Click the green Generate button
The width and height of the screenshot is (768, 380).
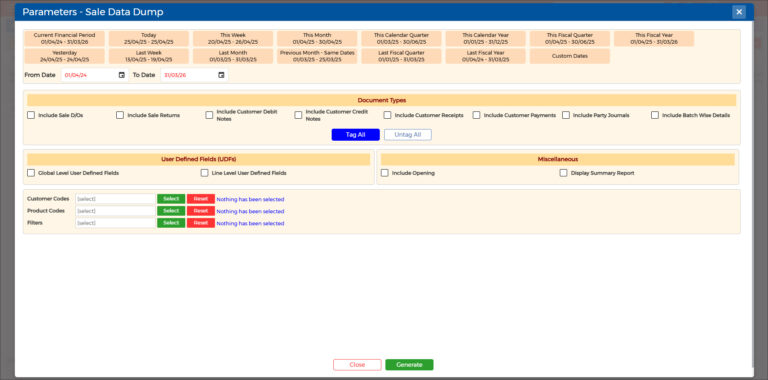click(x=409, y=365)
